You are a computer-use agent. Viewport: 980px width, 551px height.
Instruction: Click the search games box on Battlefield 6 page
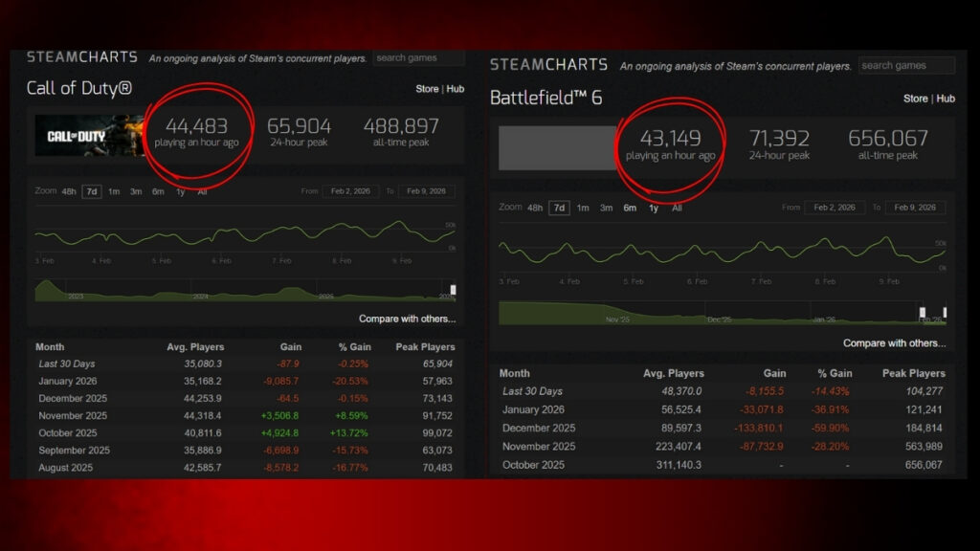click(x=906, y=64)
